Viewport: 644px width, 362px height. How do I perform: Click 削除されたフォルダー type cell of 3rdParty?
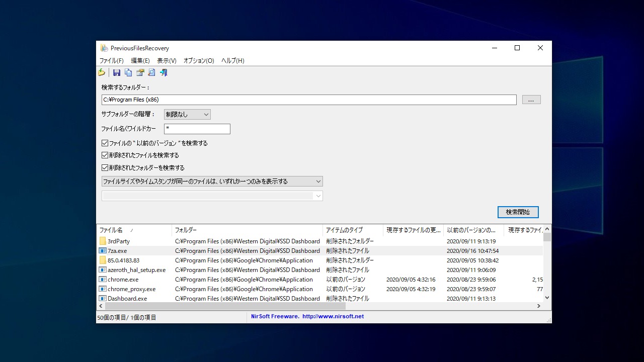(350, 241)
